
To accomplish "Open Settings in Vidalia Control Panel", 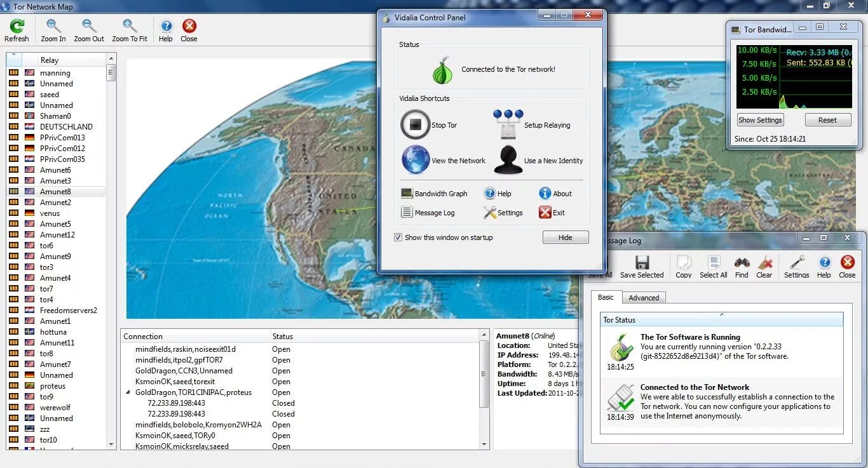I will tap(503, 213).
